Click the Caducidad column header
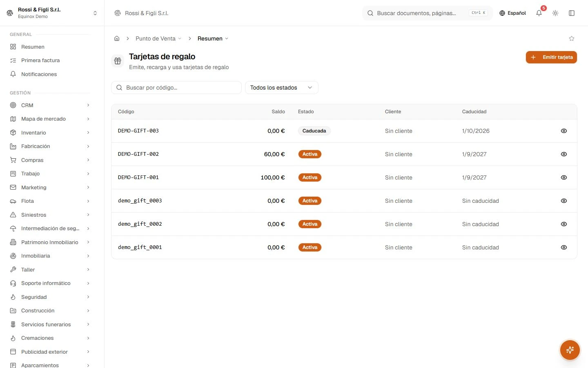This screenshot has width=588, height=368. [474, 112]
